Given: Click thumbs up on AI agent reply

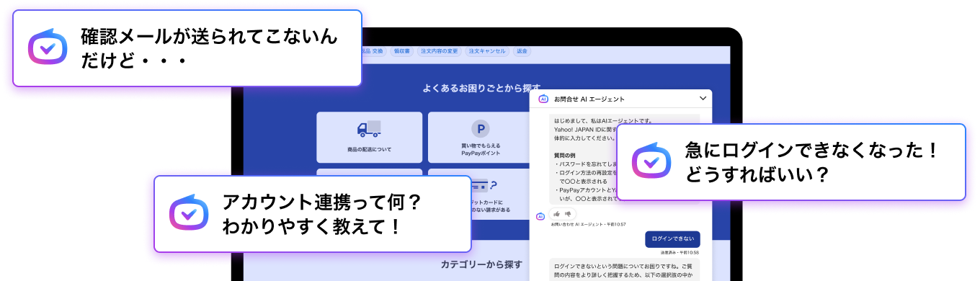Looking at the screenshot, I should tap(557, 214).
